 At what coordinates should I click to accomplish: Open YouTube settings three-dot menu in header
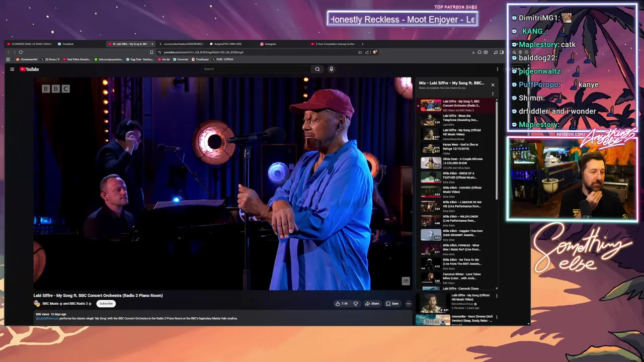[x=498, y=69]
